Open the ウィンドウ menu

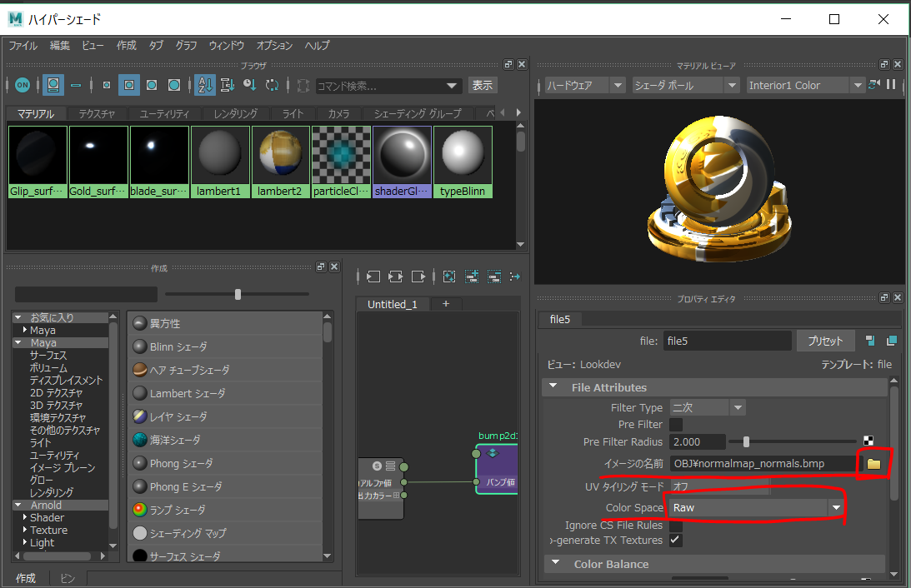pyautogui.click(x=227, y=45)
